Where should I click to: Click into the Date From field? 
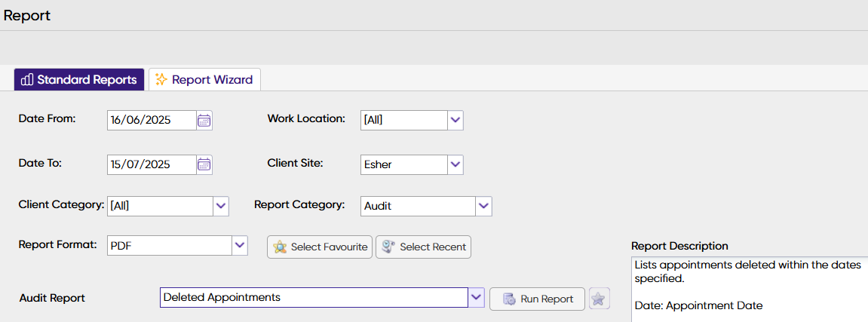click(x=151, y=120)
